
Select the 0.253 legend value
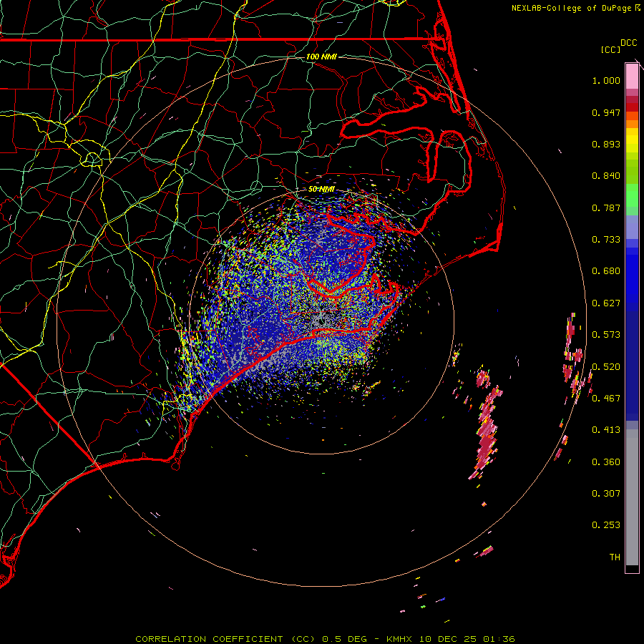pyautogui.click(x=606, y=525)
